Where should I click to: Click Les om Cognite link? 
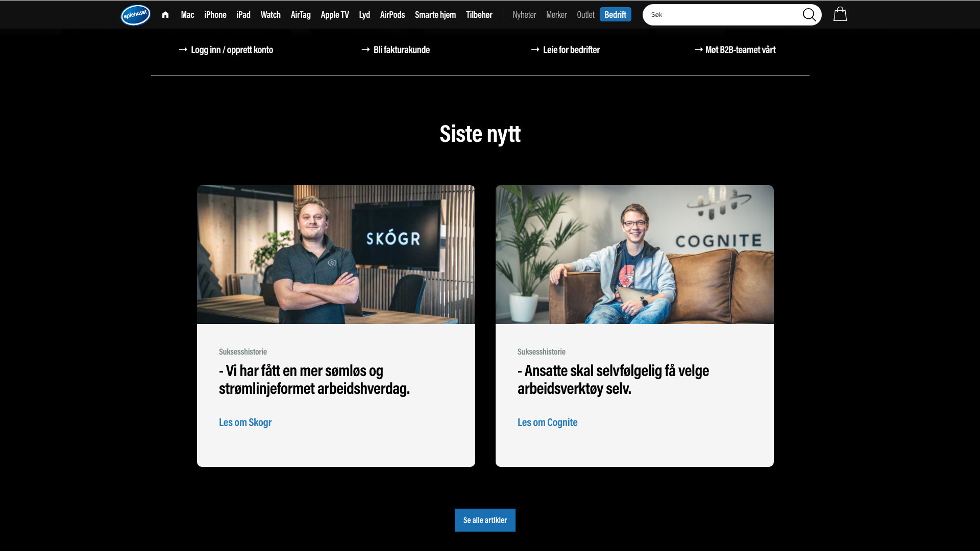pyautogui.click(x=547, y=422)
